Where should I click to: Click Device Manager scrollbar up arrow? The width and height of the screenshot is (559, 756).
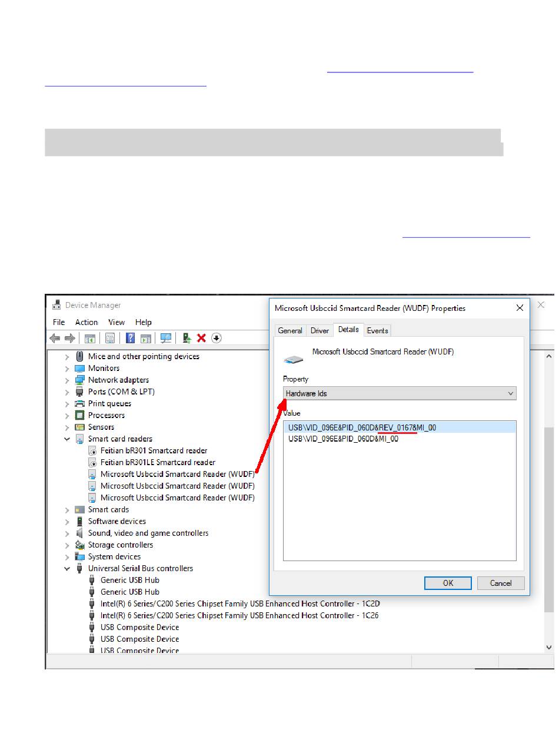click(549, 356)
